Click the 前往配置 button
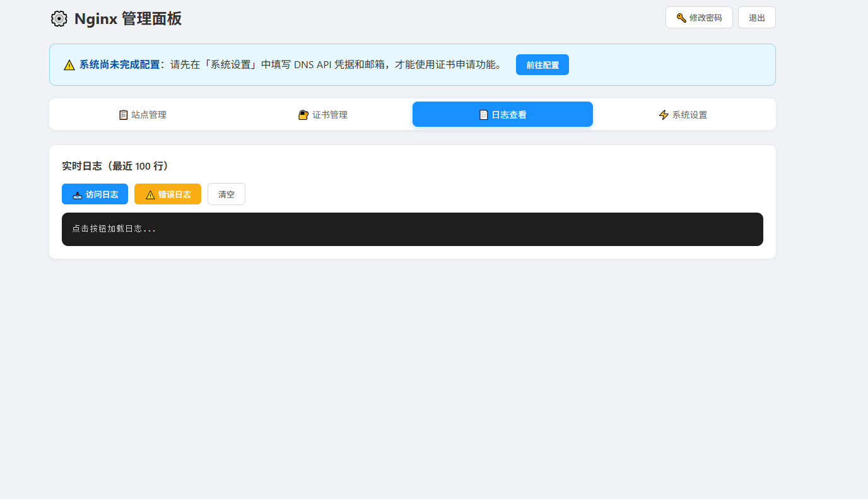 click(x=542, y=65)
